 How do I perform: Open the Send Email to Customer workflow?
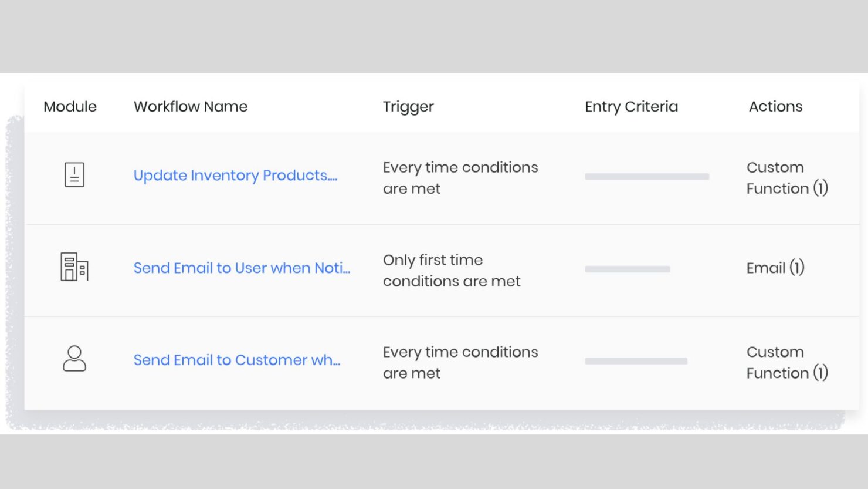[237, 359]
